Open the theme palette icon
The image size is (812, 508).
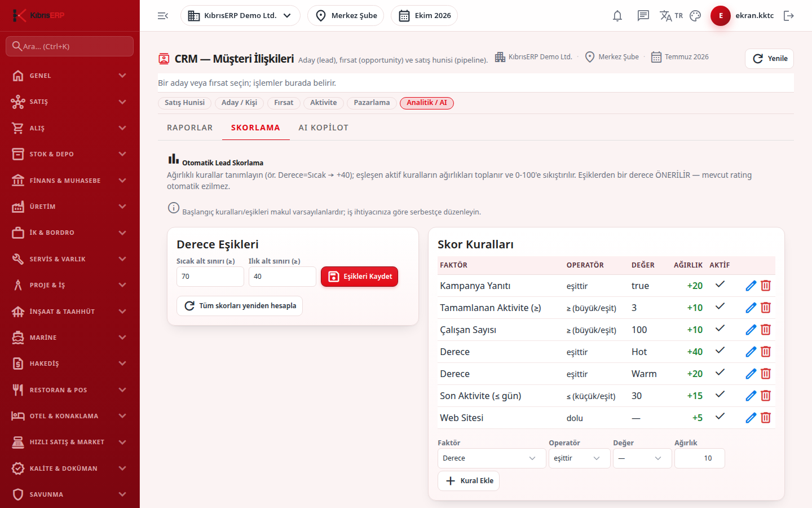coord(695,16)
